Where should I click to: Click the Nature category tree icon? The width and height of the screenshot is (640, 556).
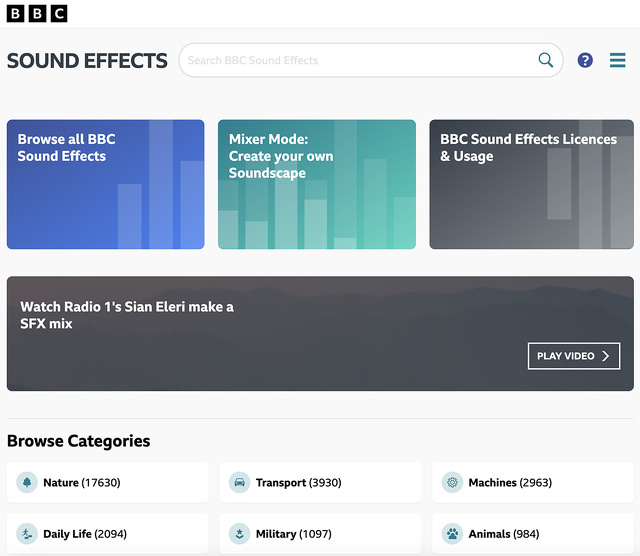(x=26, y=482)
